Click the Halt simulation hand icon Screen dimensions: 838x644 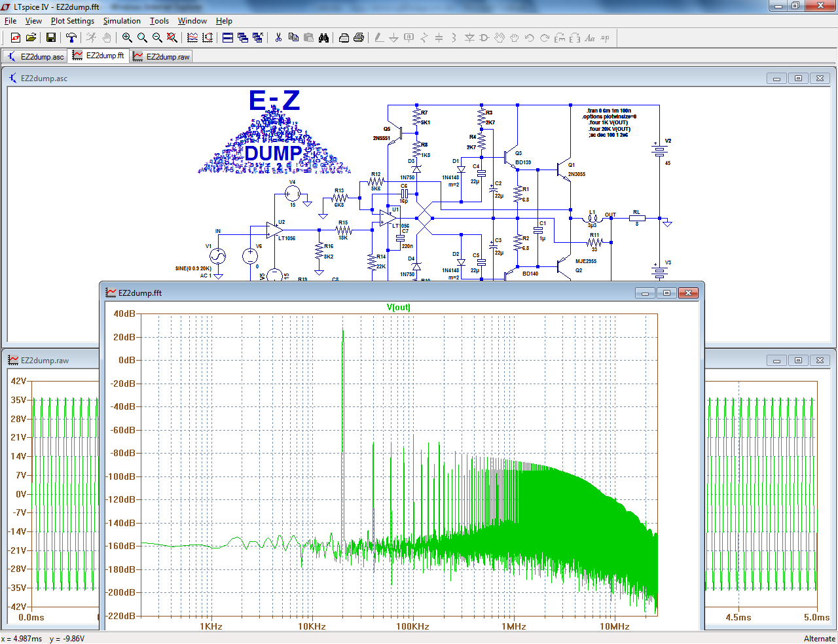pyautogui.click(x=107, y=38)
